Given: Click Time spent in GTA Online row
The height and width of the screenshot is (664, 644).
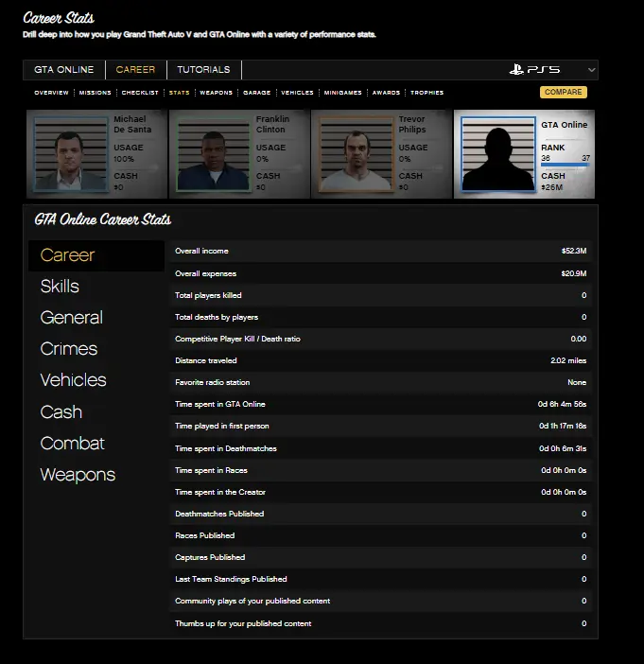Looking at the screenshot, I should (381, 405).
